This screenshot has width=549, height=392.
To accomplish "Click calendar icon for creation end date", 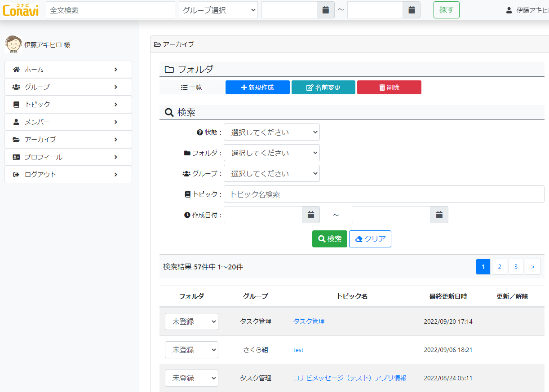I will coord(439,215).
